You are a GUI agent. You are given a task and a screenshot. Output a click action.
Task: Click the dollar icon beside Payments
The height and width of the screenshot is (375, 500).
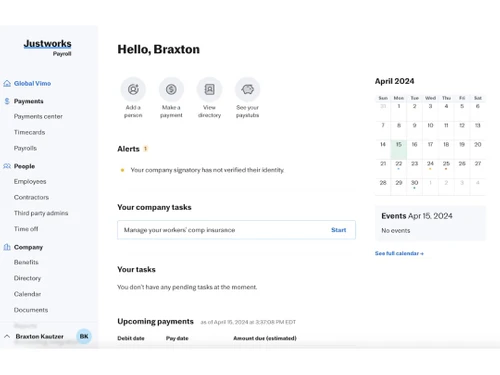click(x=7, y=101)
